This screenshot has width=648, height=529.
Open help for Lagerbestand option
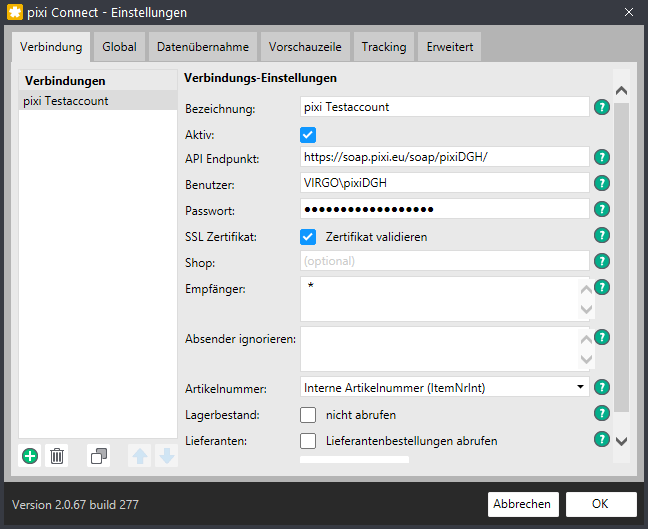click(602, 414)
